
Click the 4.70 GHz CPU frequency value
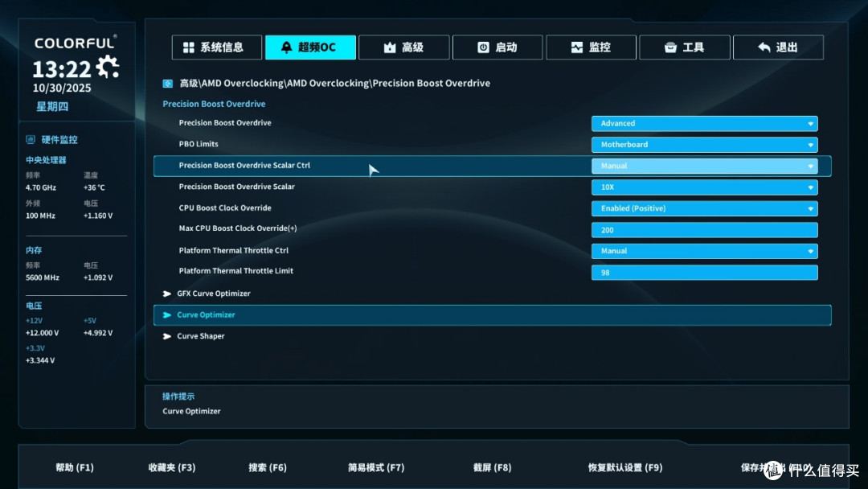click(40, 187)
